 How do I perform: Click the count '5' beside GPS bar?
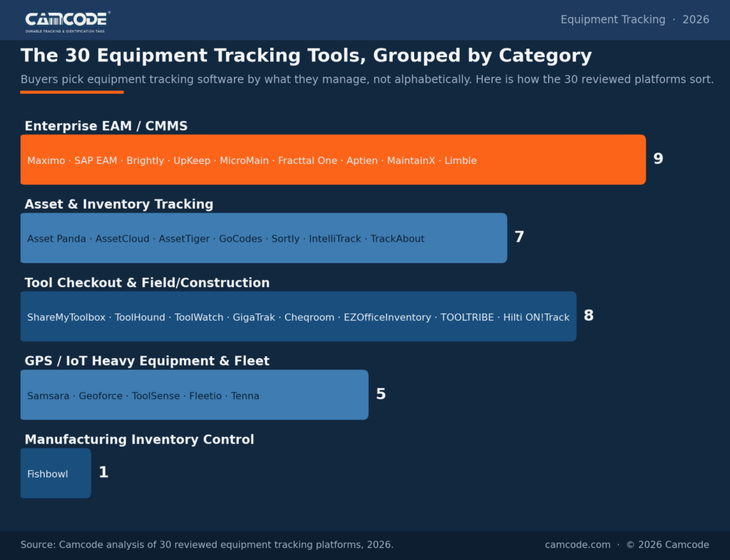point(381,394)
